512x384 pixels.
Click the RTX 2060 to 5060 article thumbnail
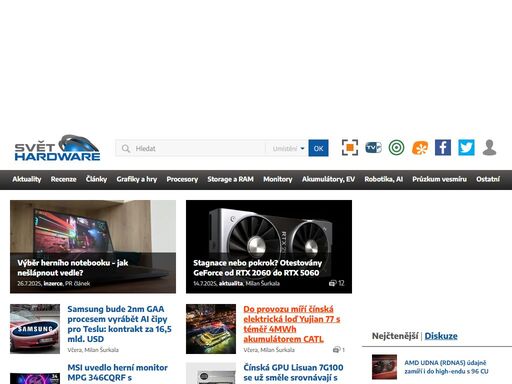coord(269,247)
